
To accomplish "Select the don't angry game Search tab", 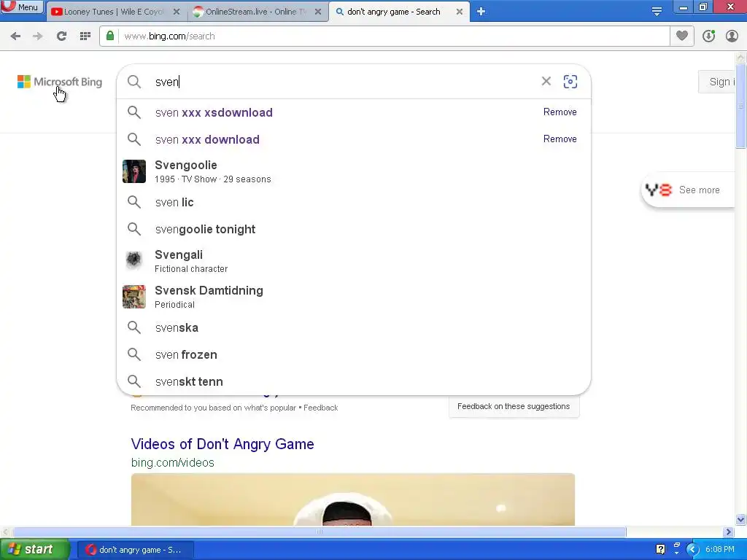I will (x=393, y=12).
